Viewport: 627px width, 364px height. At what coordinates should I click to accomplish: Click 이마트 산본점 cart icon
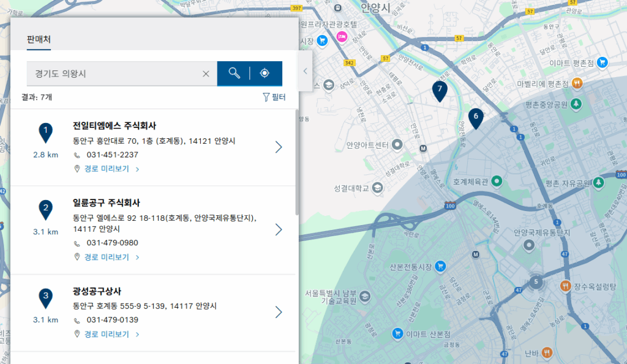pos(397,333)
